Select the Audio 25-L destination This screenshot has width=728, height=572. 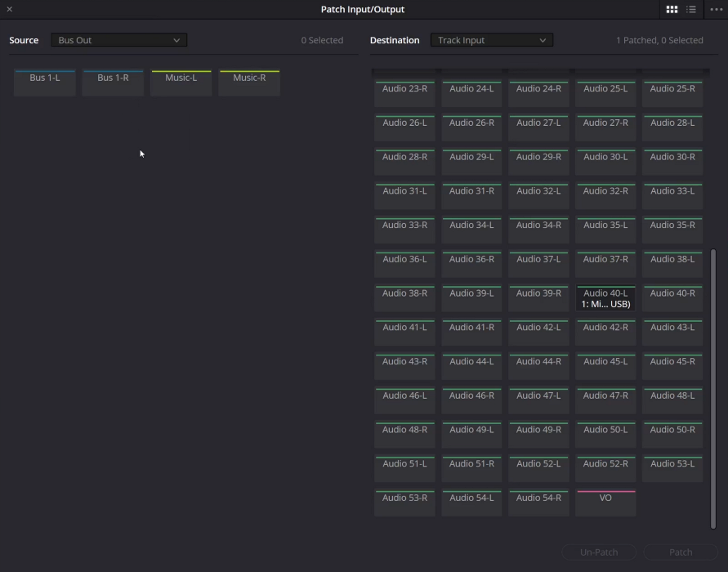pos(605,94)
